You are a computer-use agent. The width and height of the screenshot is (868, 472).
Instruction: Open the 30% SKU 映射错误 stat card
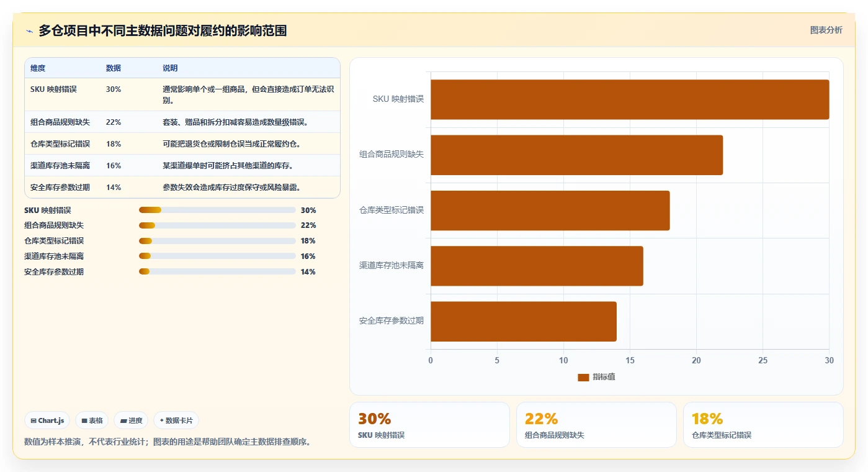click(x=429, y=425)
